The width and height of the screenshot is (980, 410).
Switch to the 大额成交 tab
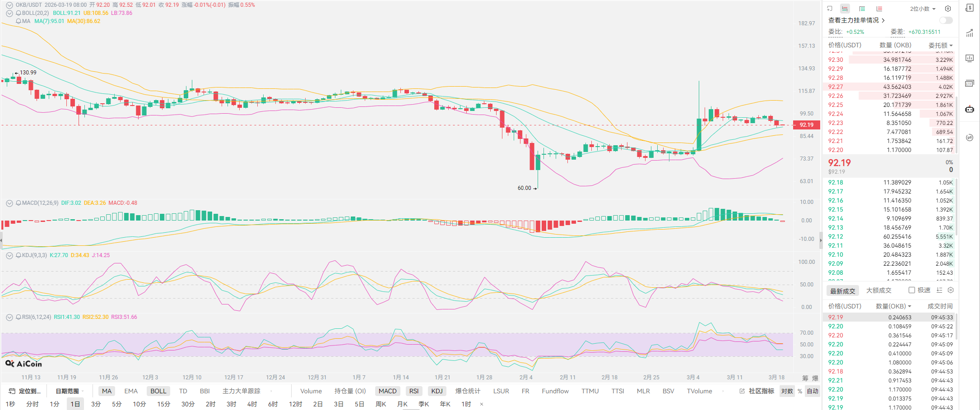878,290
